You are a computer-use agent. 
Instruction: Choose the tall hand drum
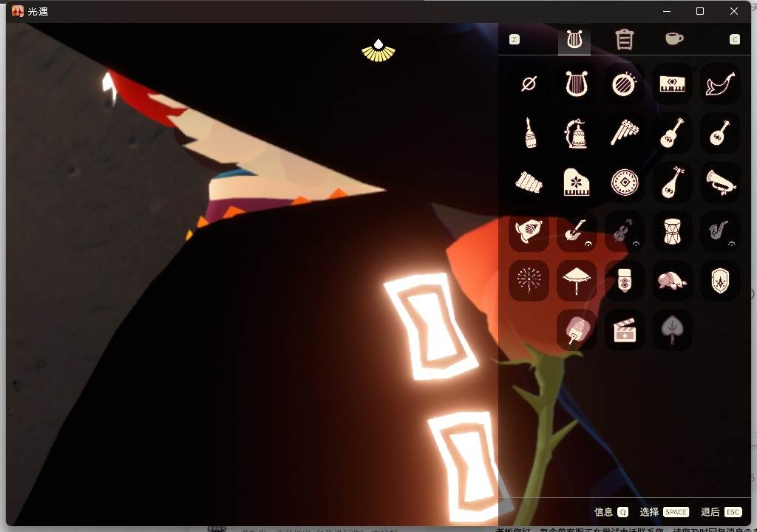(x=672, y=231)
